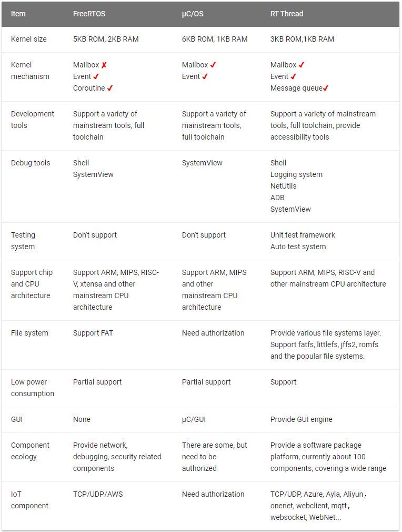
Task: Select the μC/OS column header
Action: pyautogui.click(x=193, y=14)
